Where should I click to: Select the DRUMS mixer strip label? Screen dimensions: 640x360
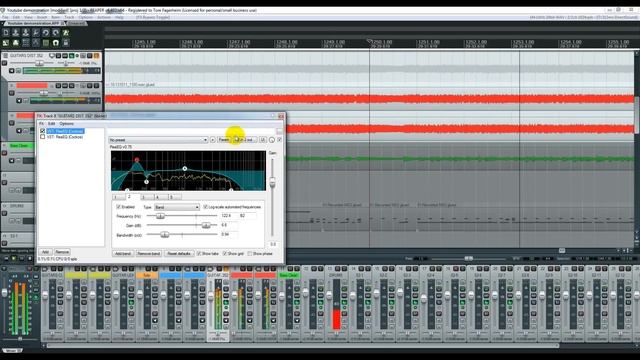pos(336,276)
